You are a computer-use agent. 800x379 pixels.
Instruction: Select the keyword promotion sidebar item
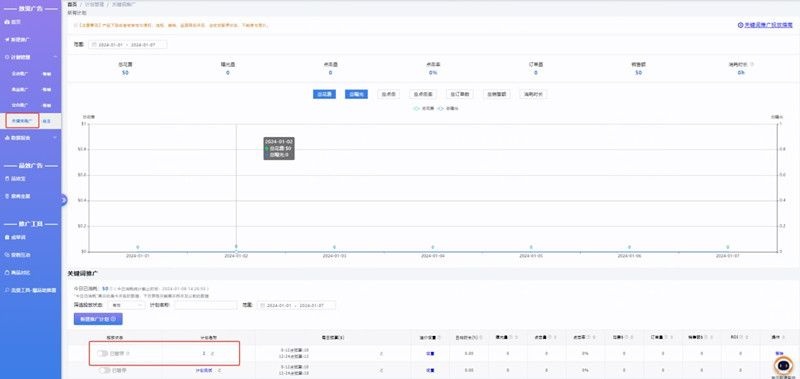click(22, 121)
